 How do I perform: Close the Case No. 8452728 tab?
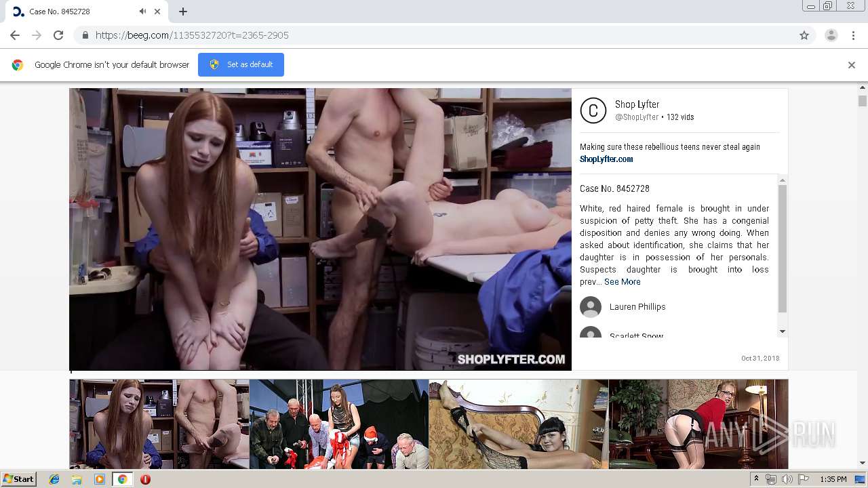click(x=158, y=12)
